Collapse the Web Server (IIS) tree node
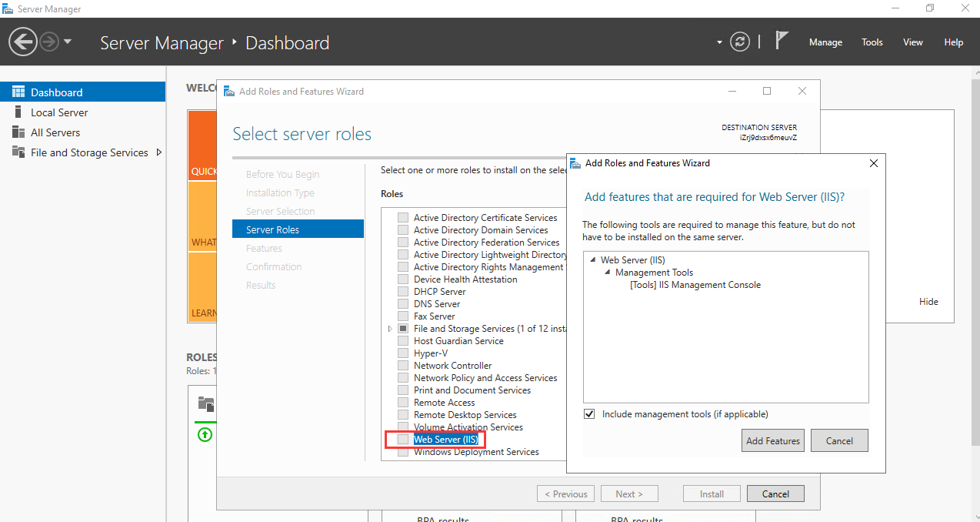This screenshot has width=980, height=522. 594,260
